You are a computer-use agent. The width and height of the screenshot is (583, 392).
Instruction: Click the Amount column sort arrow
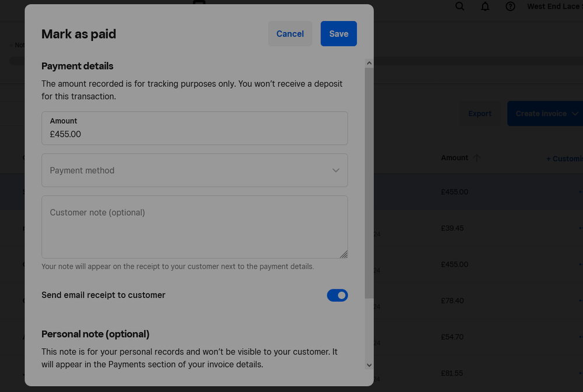(477, 158)
